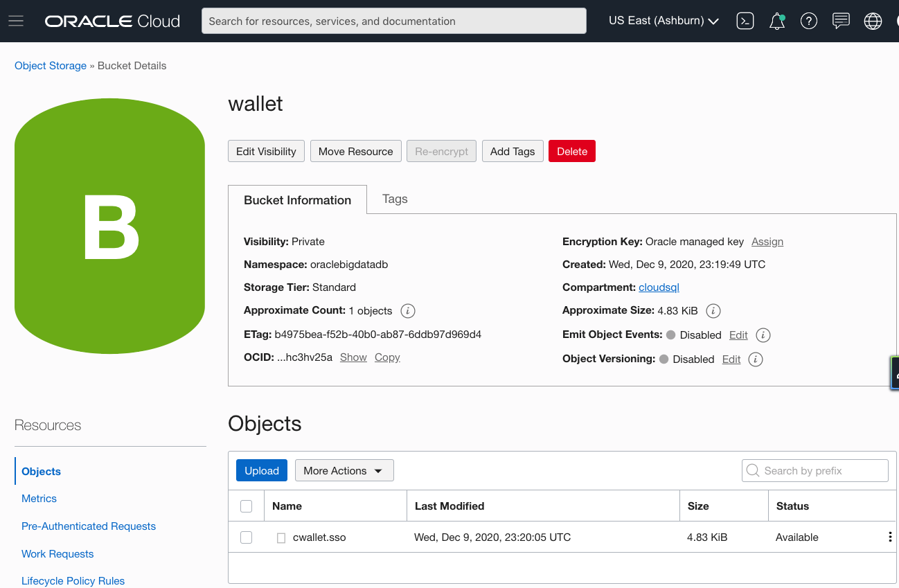Click the info icon beside Object Versioning
Viewport: 899px width, 588px height.
(755, 359)
